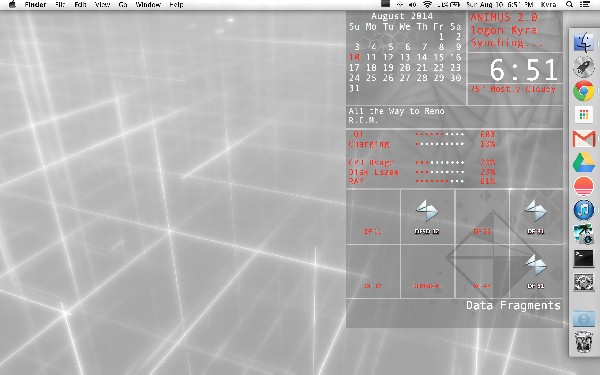Open the Edit menu
The width and height of the screenshot is (600, 375).
[80, 5]
